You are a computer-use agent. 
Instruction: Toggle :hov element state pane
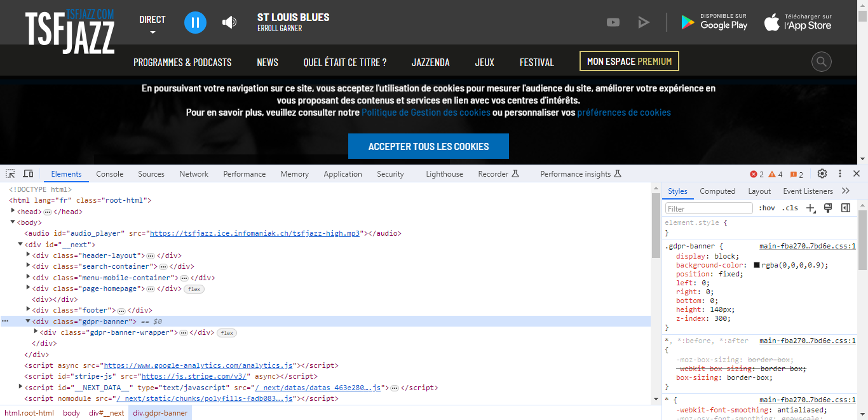(767, 208)
